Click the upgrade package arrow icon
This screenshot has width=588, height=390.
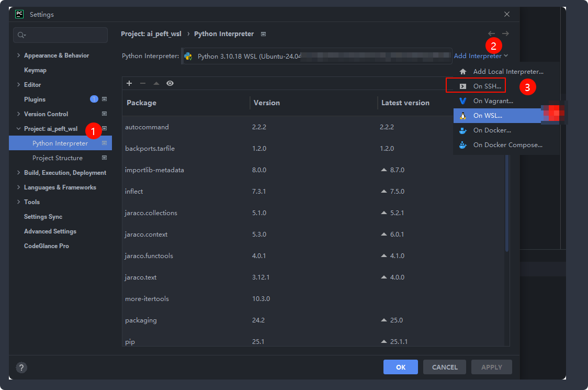156,83
